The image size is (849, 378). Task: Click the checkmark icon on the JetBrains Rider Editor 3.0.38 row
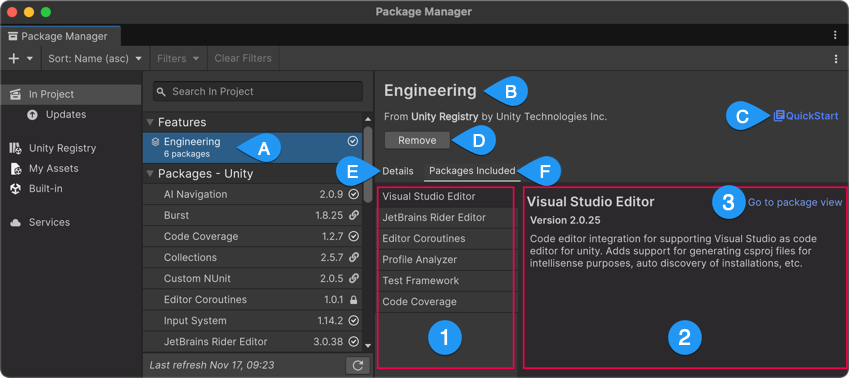tap(354, 342)
